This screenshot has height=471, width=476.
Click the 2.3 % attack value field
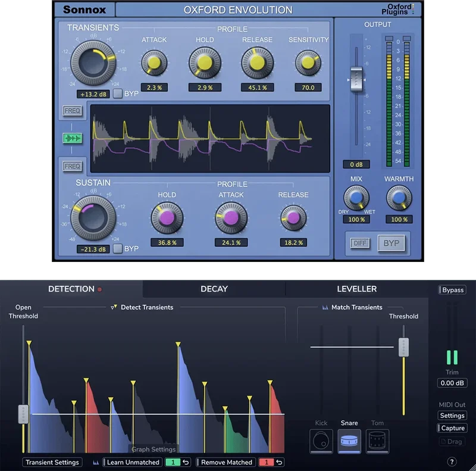[154, 88]
